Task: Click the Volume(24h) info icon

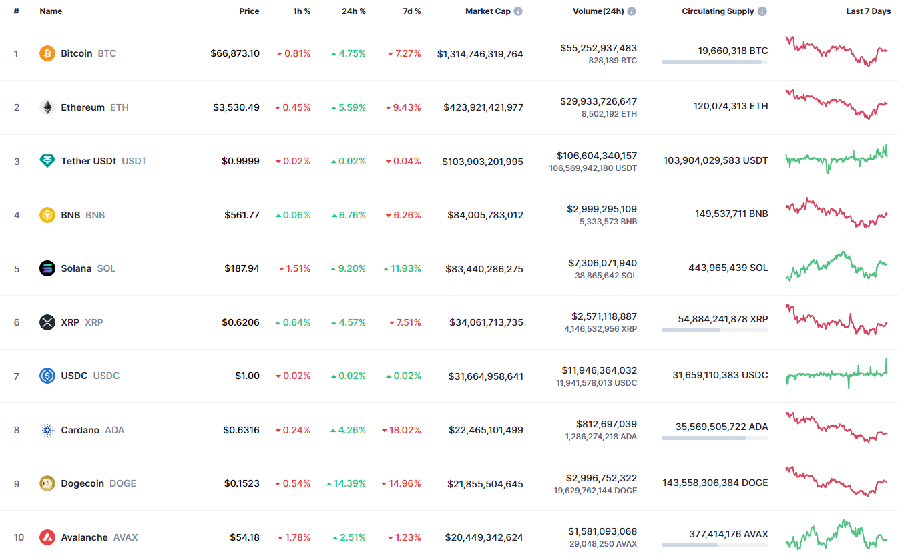Action: pyautogui.click(x=632, y=11)
